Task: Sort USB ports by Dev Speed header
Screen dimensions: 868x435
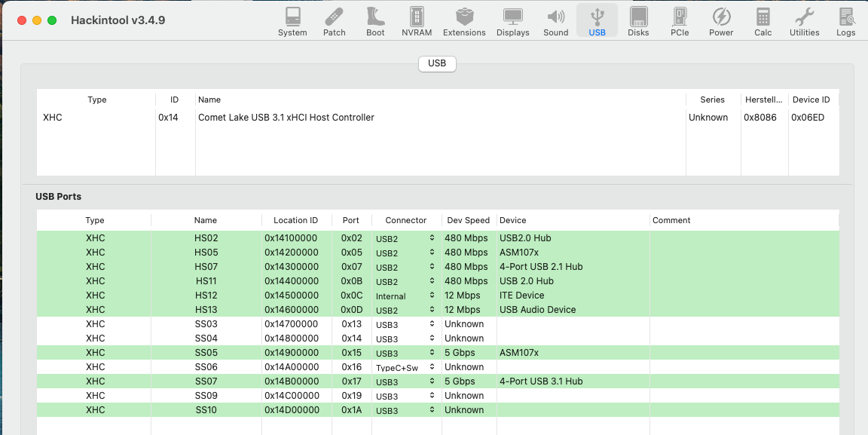Action: pyautogui.click(x=468, y=220)
